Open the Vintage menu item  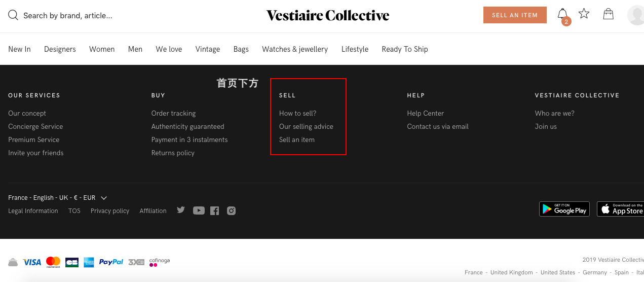[x=208, y=49]
